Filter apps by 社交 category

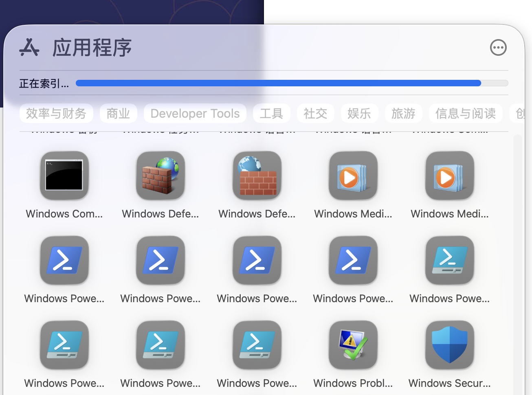click(315, 113)
